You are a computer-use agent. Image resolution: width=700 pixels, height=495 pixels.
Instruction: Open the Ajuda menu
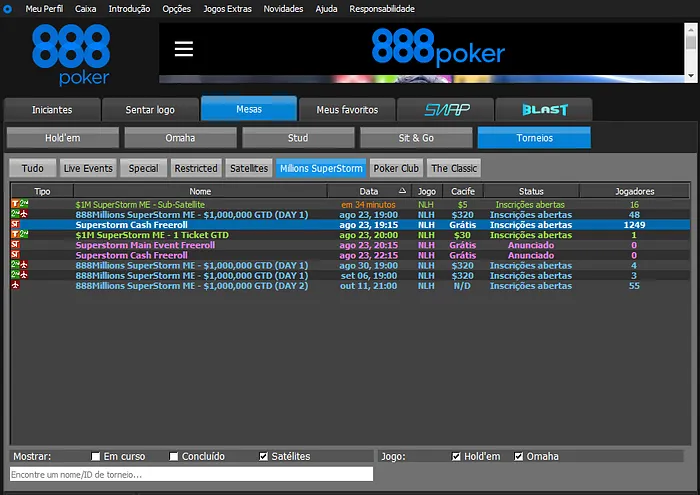tap(326, 8)
